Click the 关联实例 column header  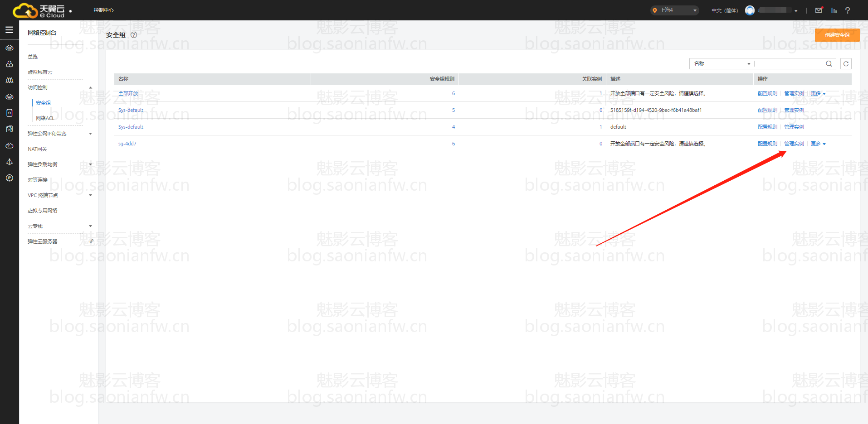click(x=592, y=79)
